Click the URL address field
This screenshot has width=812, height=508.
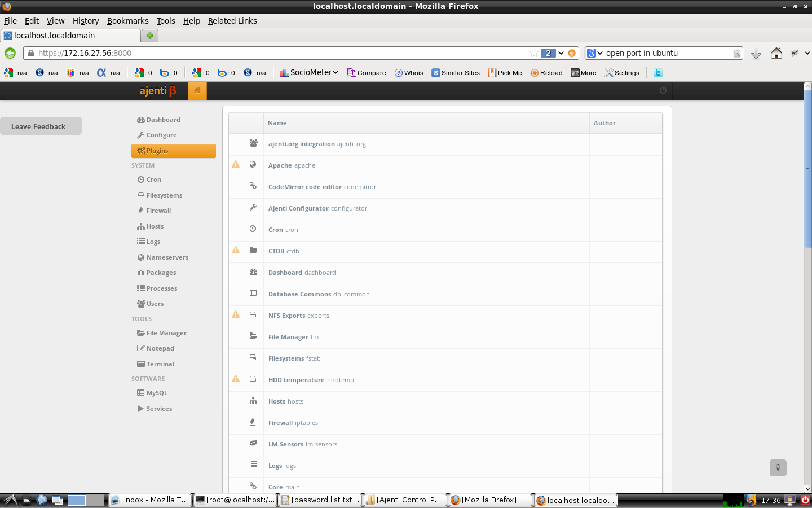tap(282, 53)
